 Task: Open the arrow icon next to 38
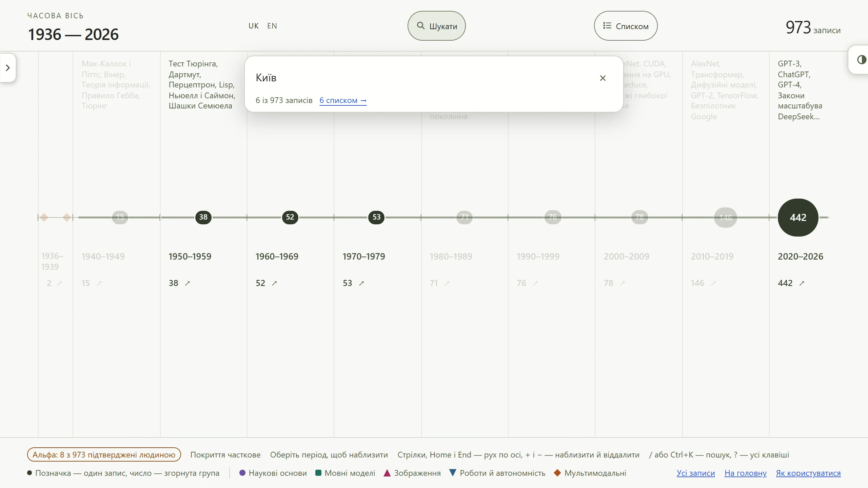pyautogui.click(x=188, y=283)
